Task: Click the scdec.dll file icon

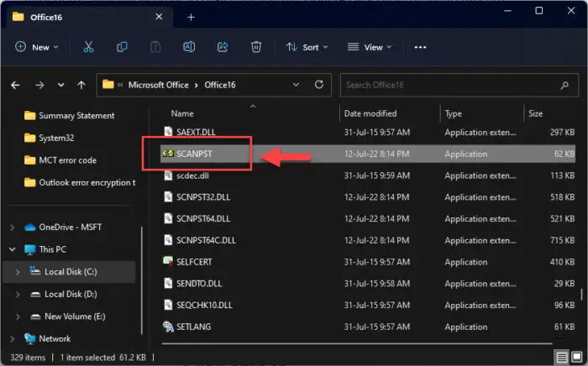Action: coord(168,175)
